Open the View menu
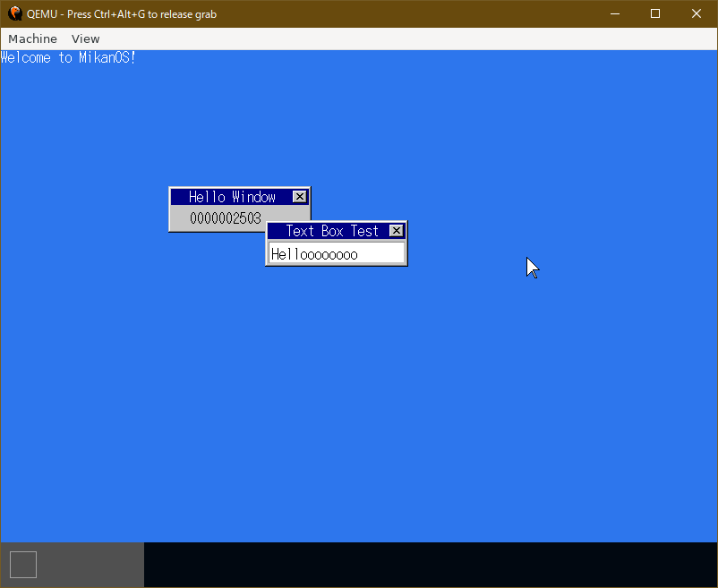Image resolution: width=718 pixels, height=588 pixels. coord(86,38)
